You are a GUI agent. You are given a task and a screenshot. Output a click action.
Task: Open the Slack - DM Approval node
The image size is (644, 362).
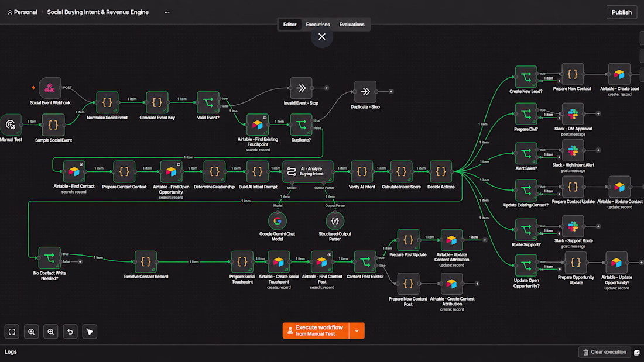point(573,113)
